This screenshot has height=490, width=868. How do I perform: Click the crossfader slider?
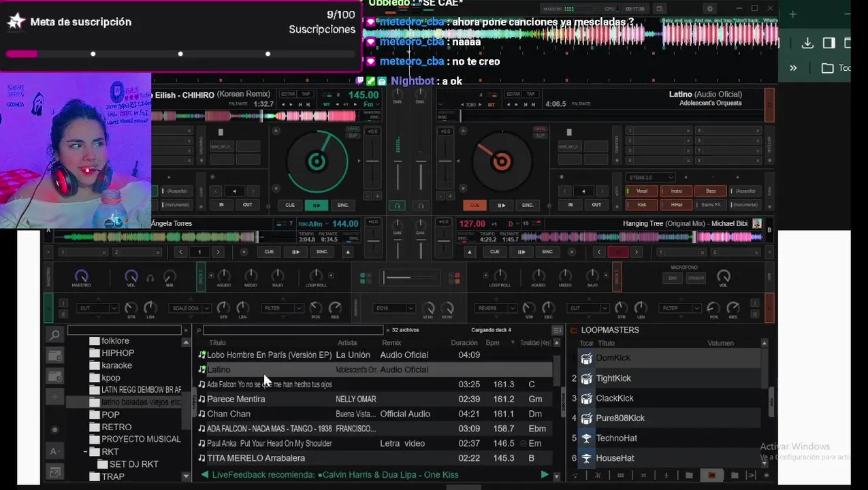point(410,278)
